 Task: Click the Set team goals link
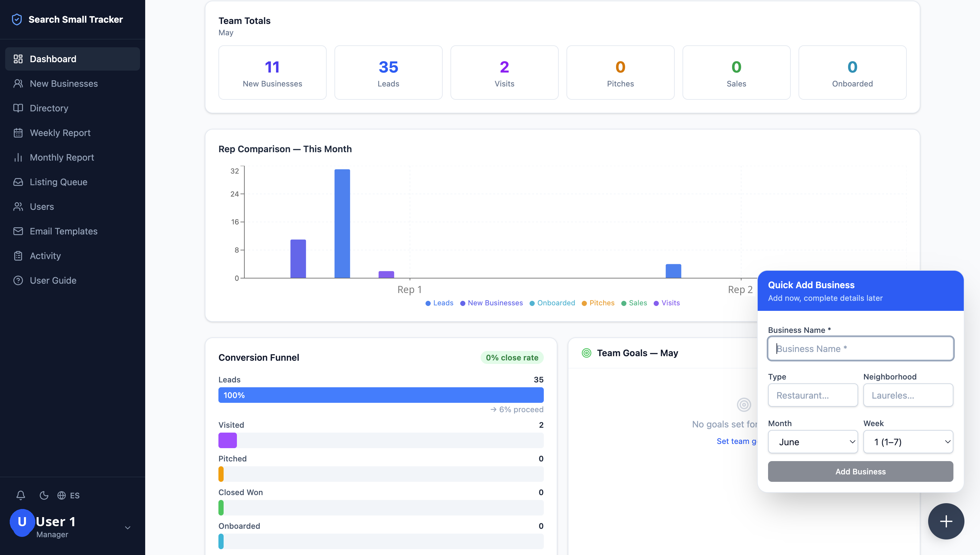737,441
